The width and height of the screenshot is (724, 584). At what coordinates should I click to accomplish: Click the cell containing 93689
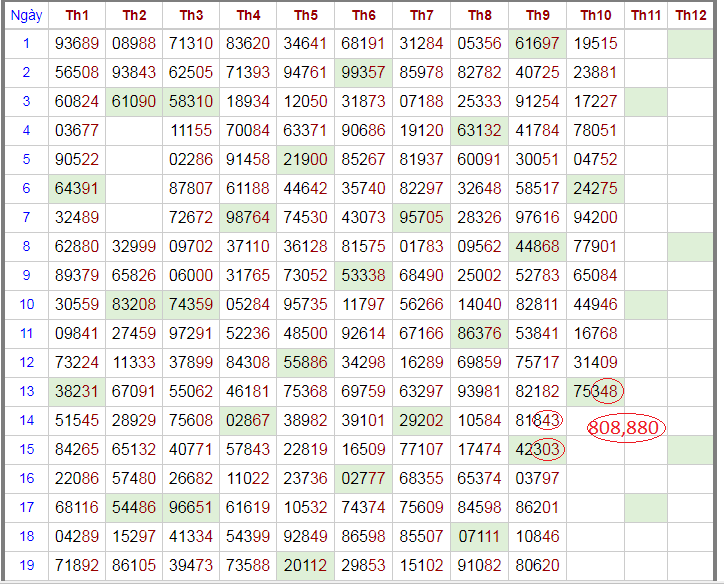pos(77,44)
